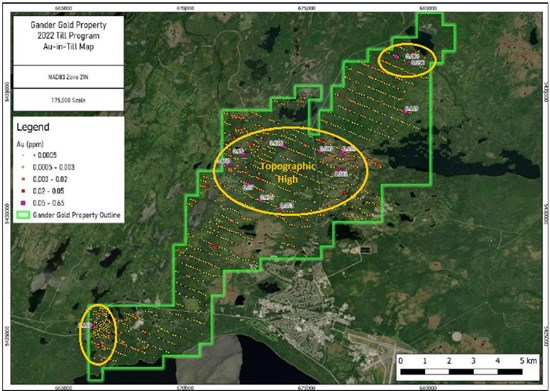The image size is (550, 391).
Task: Click the "Gander Gold Property" title line
Action: pyautogui.click(x=68, y=25)
